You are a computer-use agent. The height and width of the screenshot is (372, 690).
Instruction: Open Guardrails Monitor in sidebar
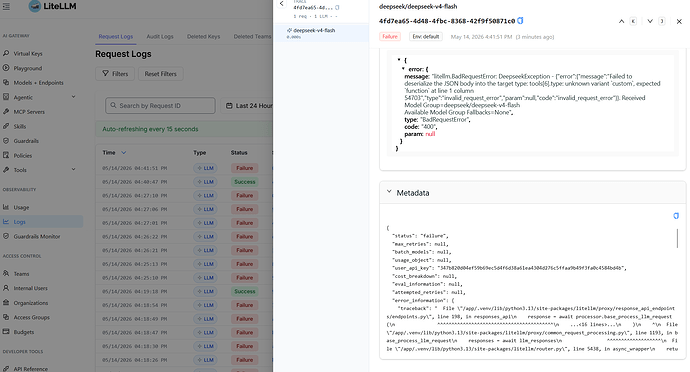[x=37, y=236]
